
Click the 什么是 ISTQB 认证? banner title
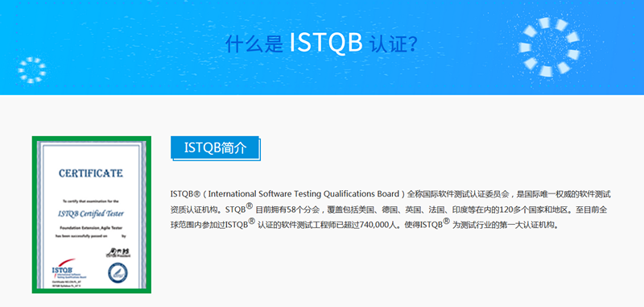click(x=321, y=43)
